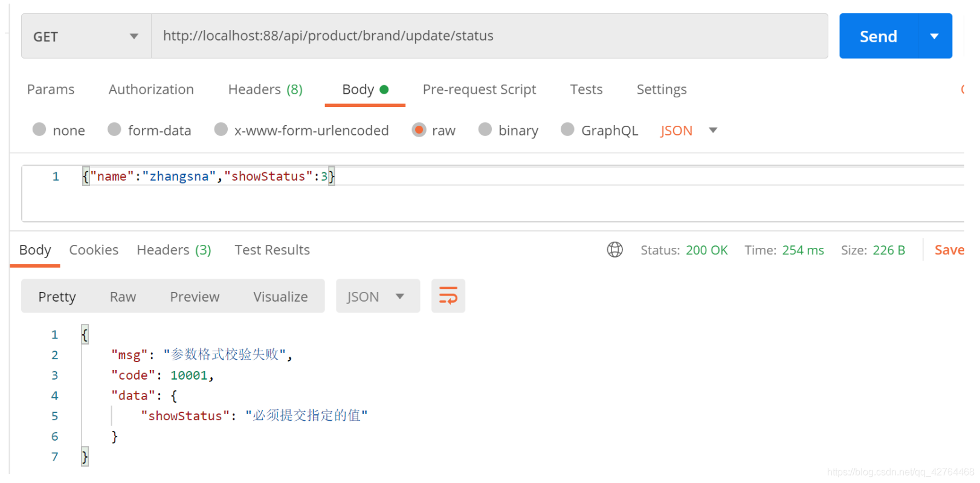Screen dimensions: 980x483
Task: Open the Pre-request Script tab
Action: click(x=479, y=89)
